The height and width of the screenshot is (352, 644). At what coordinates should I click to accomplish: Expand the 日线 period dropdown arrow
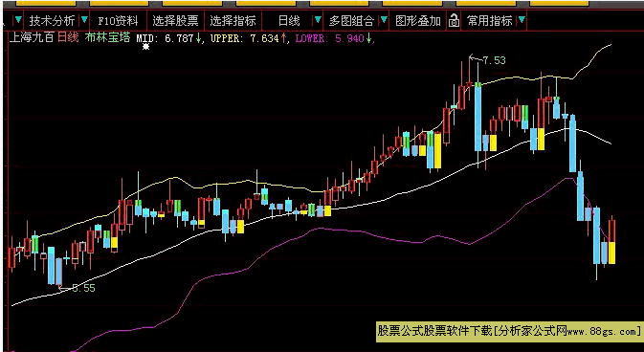[318, 19]
